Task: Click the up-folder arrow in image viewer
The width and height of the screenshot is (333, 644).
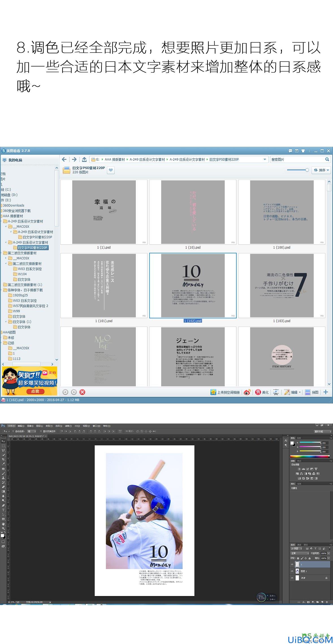Action: pyautogui.click(x=84, y=160)
